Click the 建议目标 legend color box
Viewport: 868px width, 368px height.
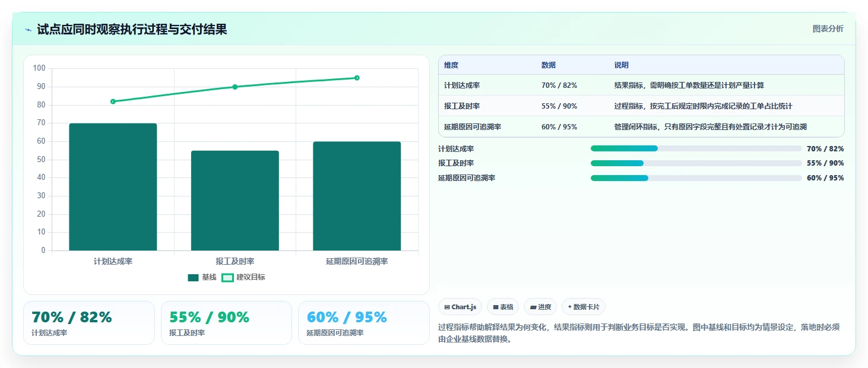(x=227, y=277)
